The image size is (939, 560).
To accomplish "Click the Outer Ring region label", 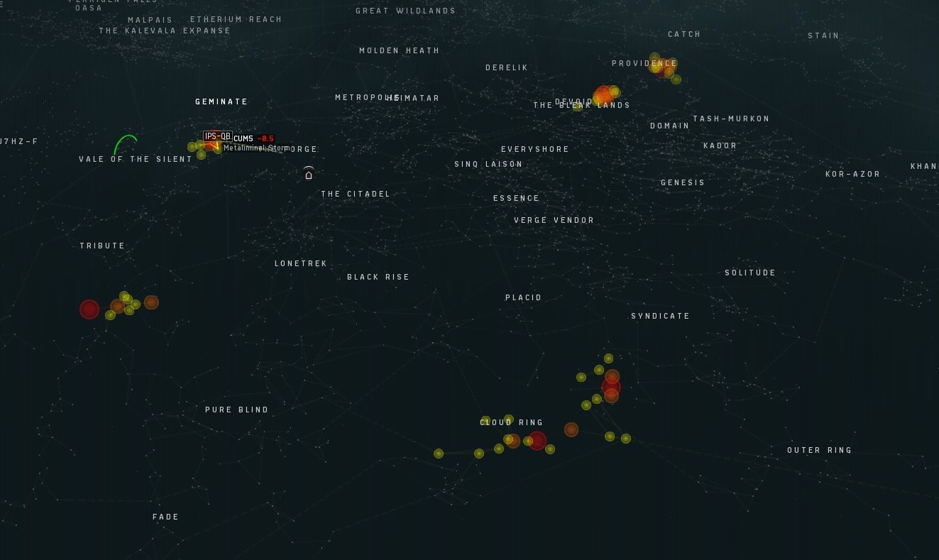I will pyautogui.click(x=819, y=450).
